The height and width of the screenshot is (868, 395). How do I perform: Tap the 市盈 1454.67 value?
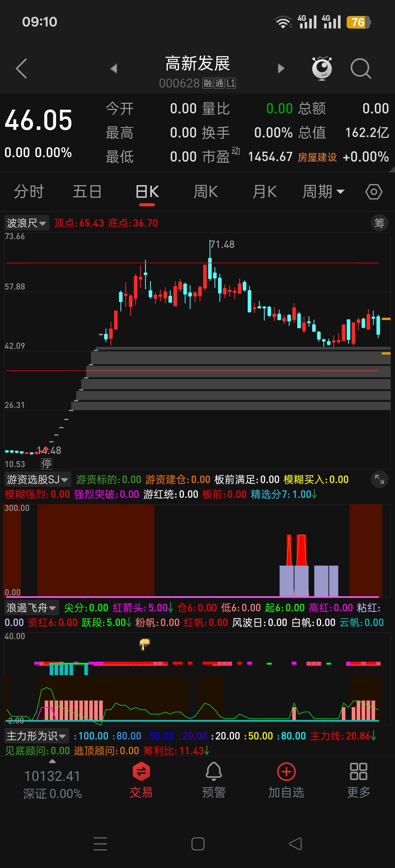tap(270, 157)
